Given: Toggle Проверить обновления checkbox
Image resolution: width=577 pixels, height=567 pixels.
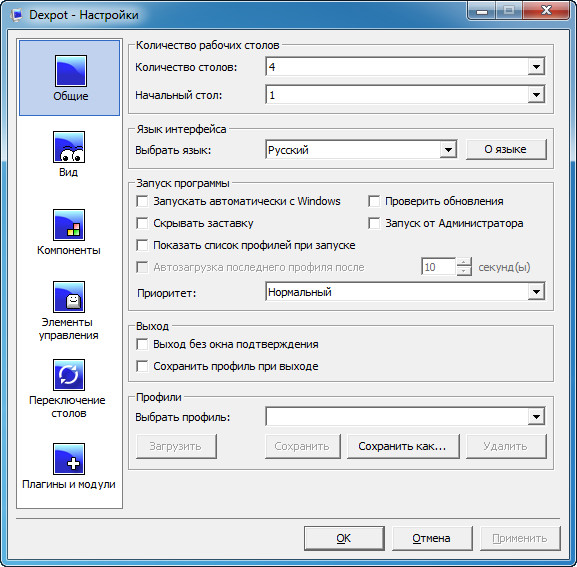Looking at the screenshot, I should (x=374, y=201).
